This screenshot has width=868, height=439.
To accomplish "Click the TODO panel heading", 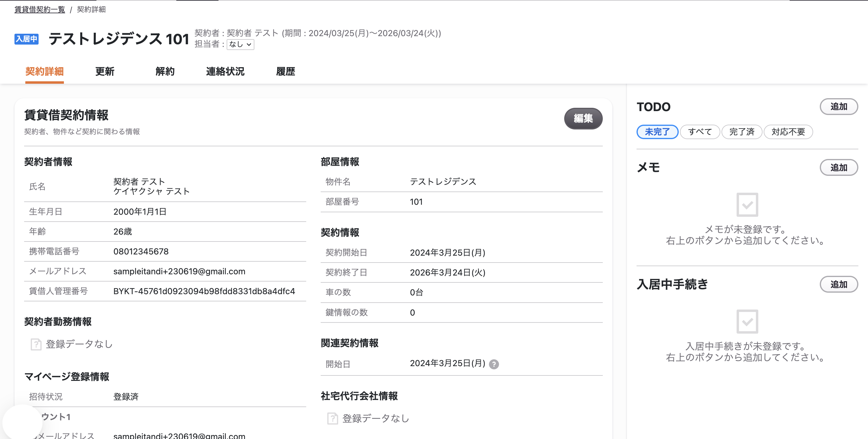I will click(x=653, y=107).
